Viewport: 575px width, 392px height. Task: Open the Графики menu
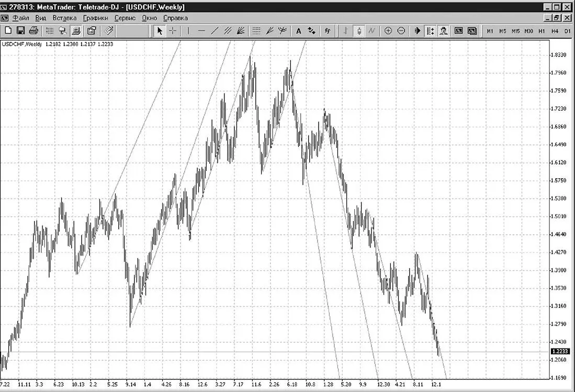click(x=95, y=18)
